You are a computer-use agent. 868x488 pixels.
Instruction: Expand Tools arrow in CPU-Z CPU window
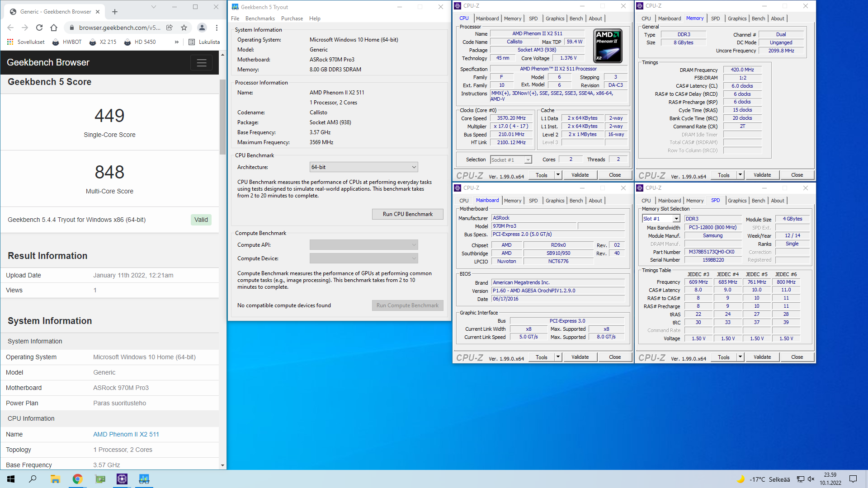point(558,175)
